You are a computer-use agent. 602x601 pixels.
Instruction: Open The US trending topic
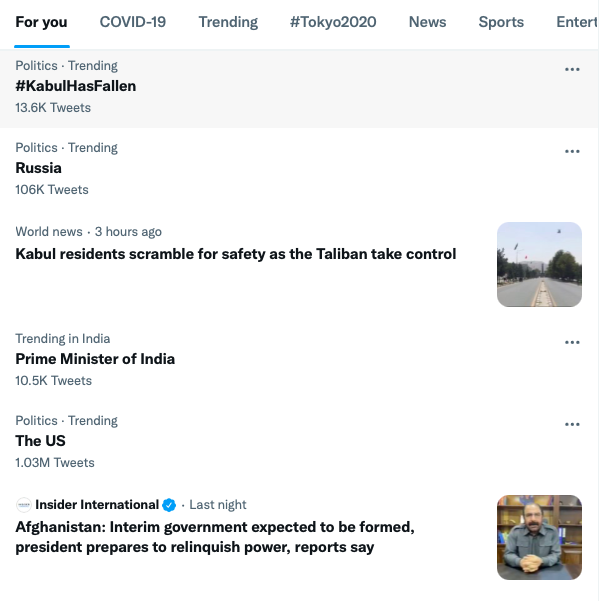pos(42,441)
